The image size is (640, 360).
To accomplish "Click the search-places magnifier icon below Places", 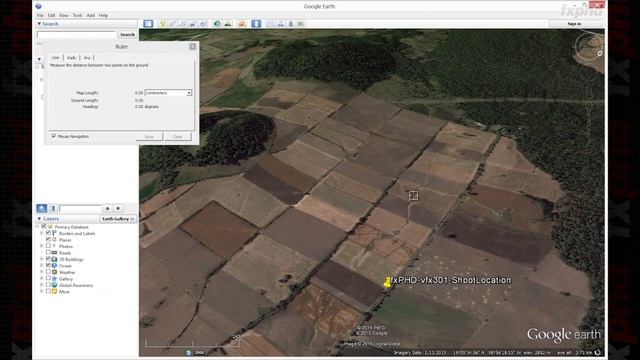I will [42, 208].
